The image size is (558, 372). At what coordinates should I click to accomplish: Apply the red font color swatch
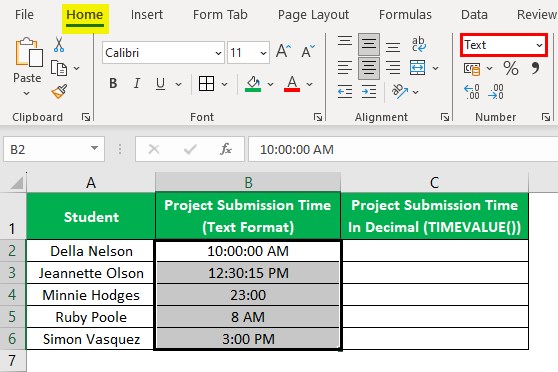coord(292,84)
